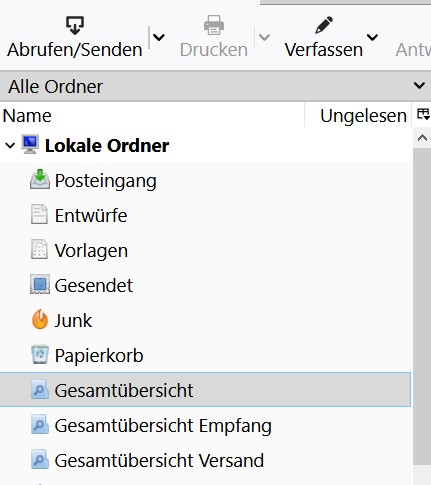This screenshot has height=485, width=431.
Task: Click the Verfassen pencil icon
Action: pos(324,25)
